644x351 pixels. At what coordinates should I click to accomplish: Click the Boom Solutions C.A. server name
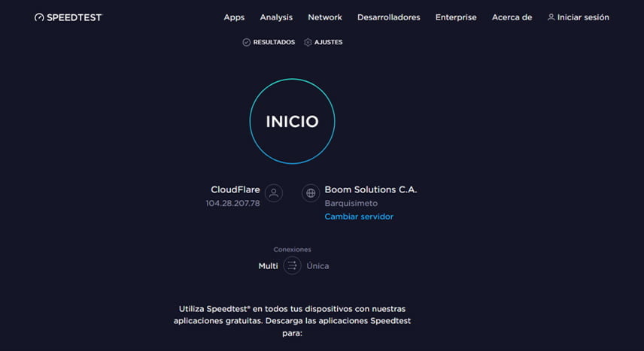[371, 189]
